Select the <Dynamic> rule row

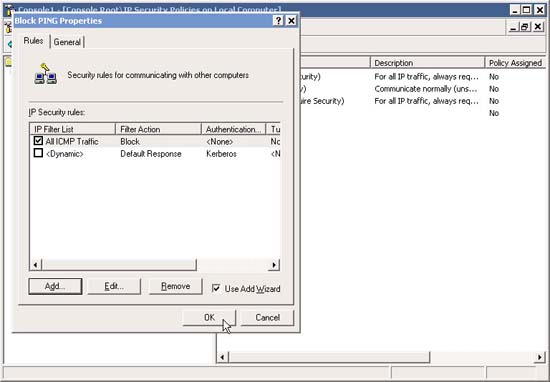pyautogui.click(x=155, y=154)
